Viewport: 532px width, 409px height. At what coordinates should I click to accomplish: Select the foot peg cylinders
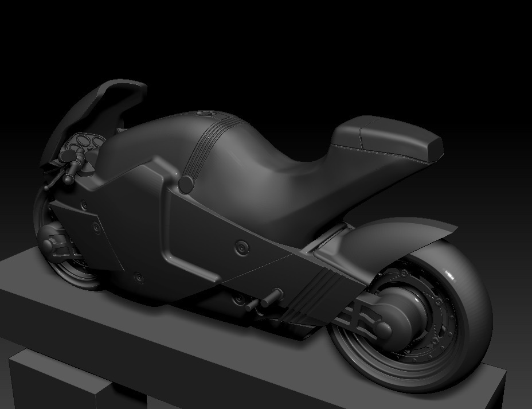265,299
